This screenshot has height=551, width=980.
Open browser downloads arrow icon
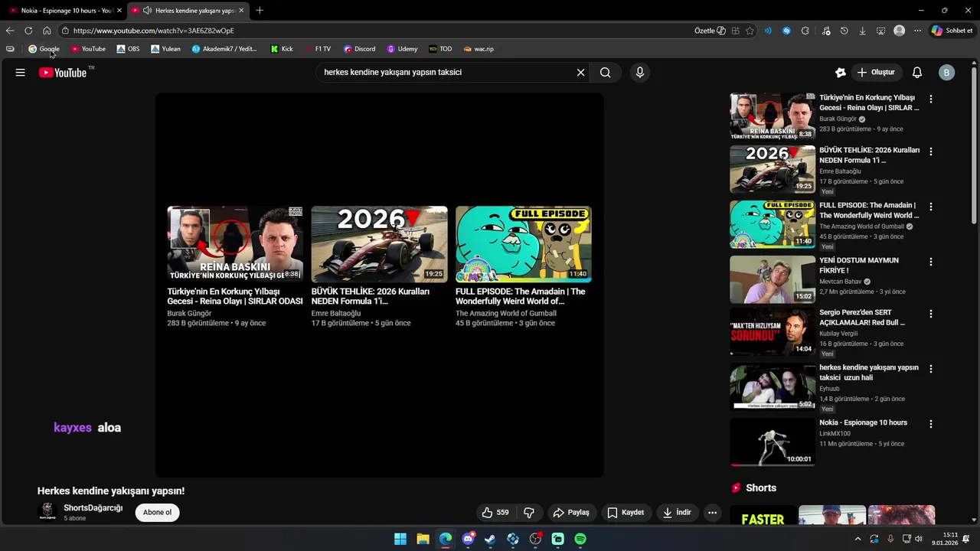coord(862,31)
